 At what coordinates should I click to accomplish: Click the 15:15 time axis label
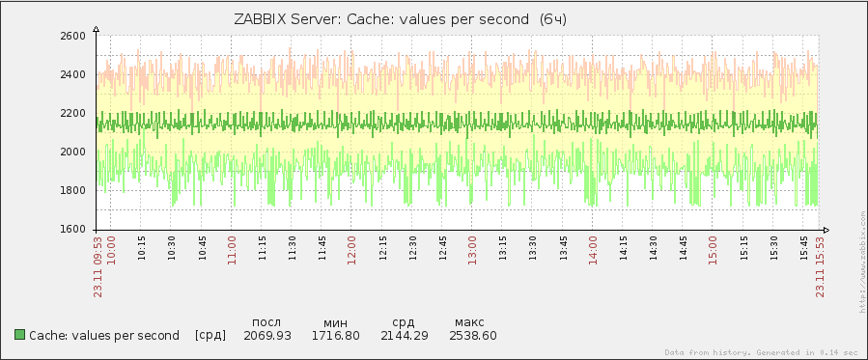pyautogui.click(x=743, y=248)
